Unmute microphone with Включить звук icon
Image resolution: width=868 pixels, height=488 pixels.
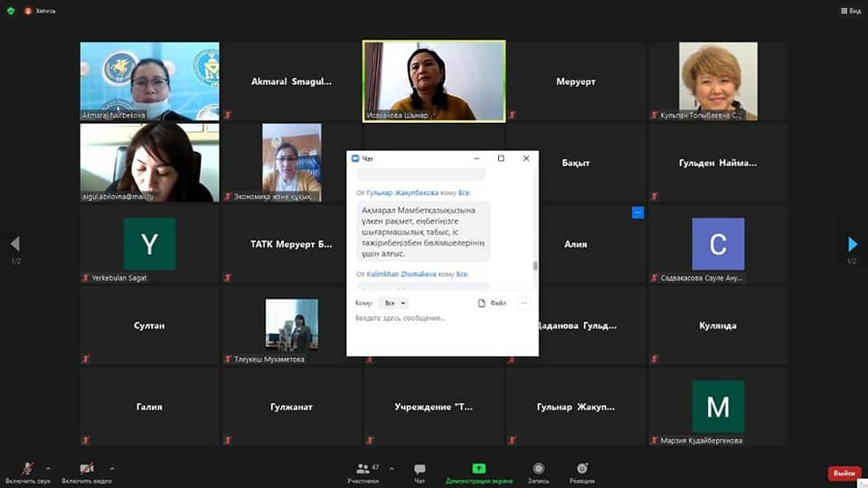pyautogui.click(x=28, y=469)
